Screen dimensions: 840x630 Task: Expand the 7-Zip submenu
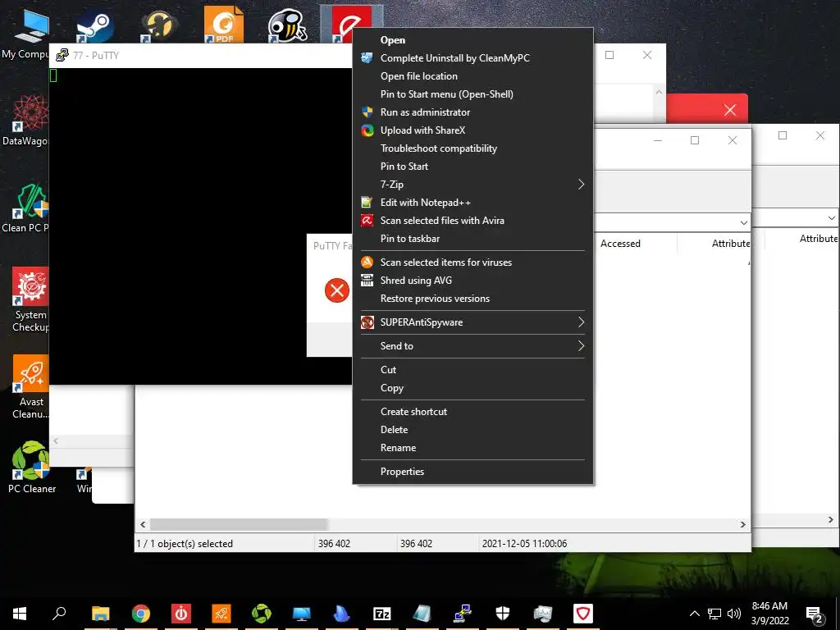(x=472, y=185)
